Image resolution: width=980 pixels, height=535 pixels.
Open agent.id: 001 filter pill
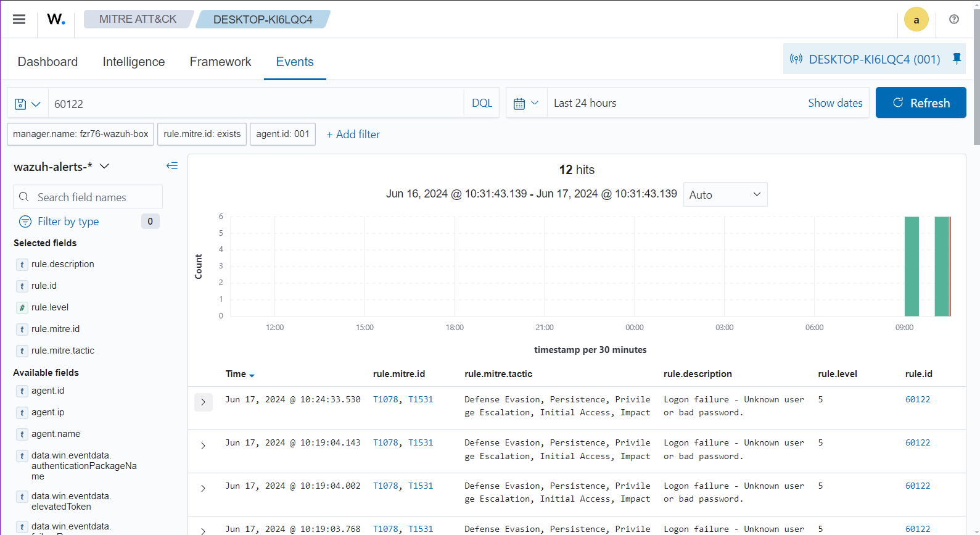pyautogui.click(x=282, y=134)
